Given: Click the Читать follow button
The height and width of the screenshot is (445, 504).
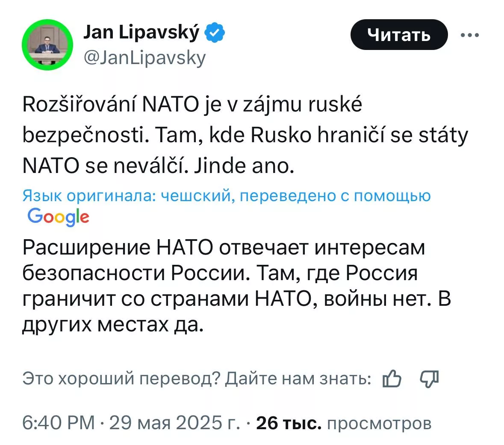Looking at the screenshot, I should [398, 35].
